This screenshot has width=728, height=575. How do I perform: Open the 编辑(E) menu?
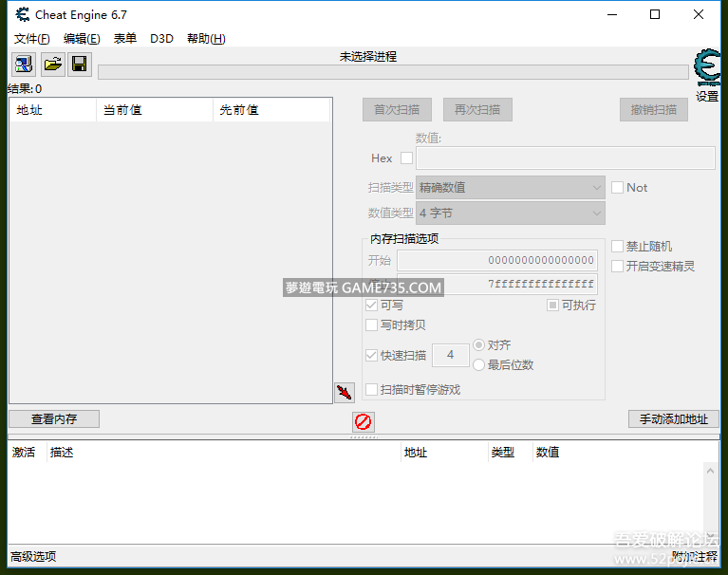tap(82, 39)
